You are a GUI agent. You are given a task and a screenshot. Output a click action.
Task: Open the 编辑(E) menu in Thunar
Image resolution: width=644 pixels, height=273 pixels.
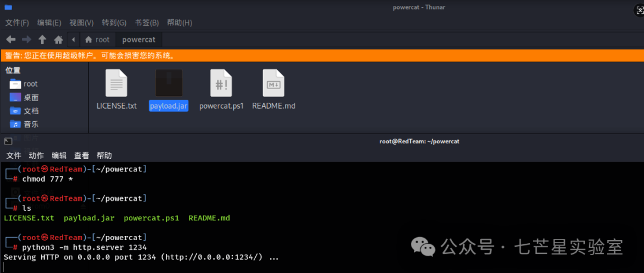pos(49,23)
